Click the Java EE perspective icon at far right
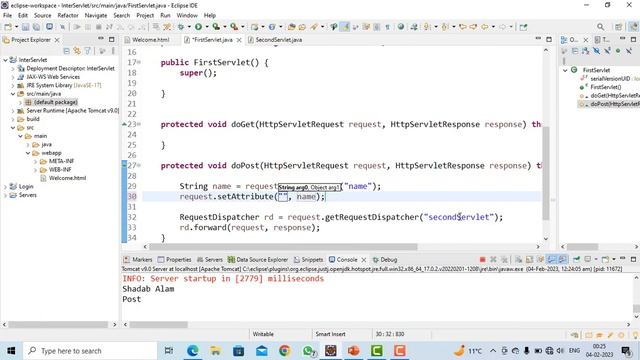Viewport: 640px width, 360px height. 633,27
